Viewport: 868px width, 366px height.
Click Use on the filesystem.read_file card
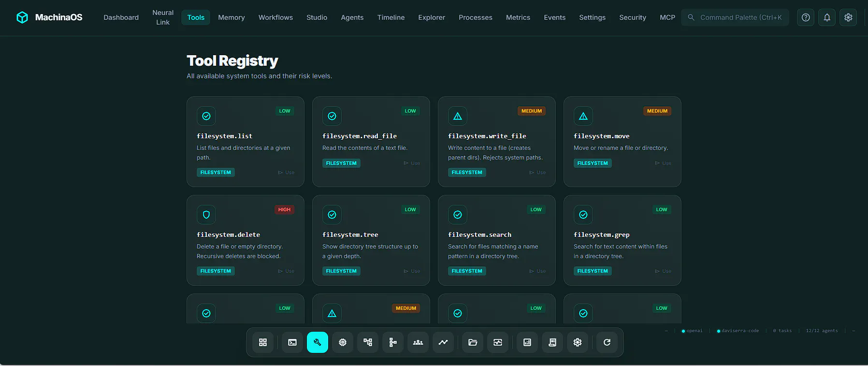(412, 163)
